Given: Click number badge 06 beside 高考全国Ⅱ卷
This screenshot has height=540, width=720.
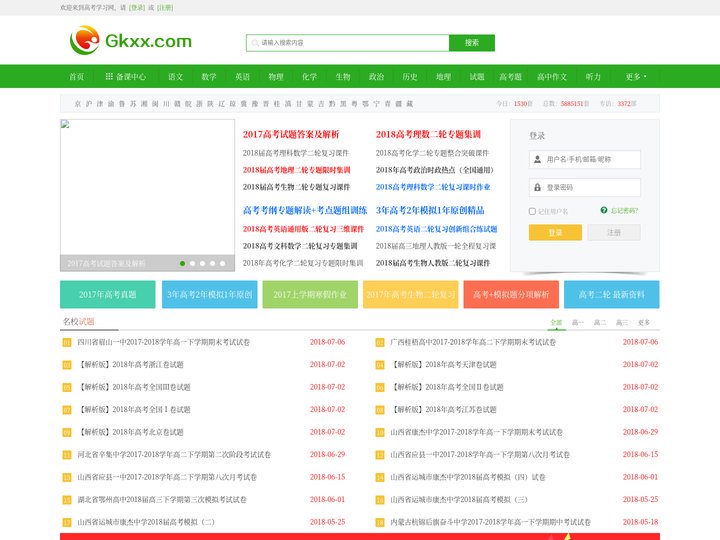Looking at the screenshot, I should 380,388.
